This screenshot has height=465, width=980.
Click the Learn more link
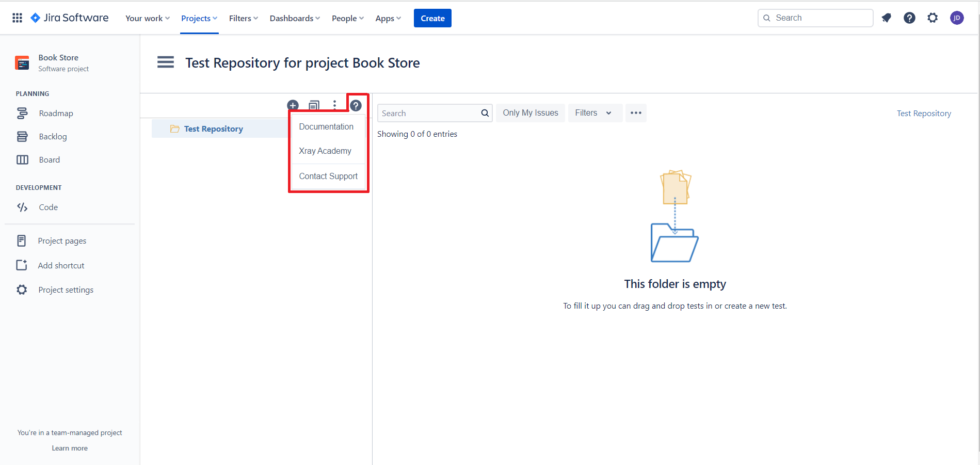tap(70, 448)
